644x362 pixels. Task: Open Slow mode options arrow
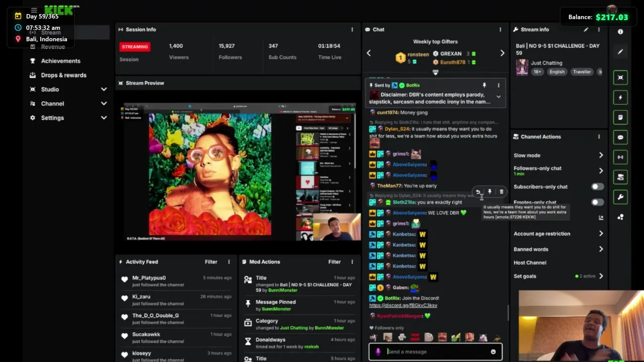(x=601, y=155)
